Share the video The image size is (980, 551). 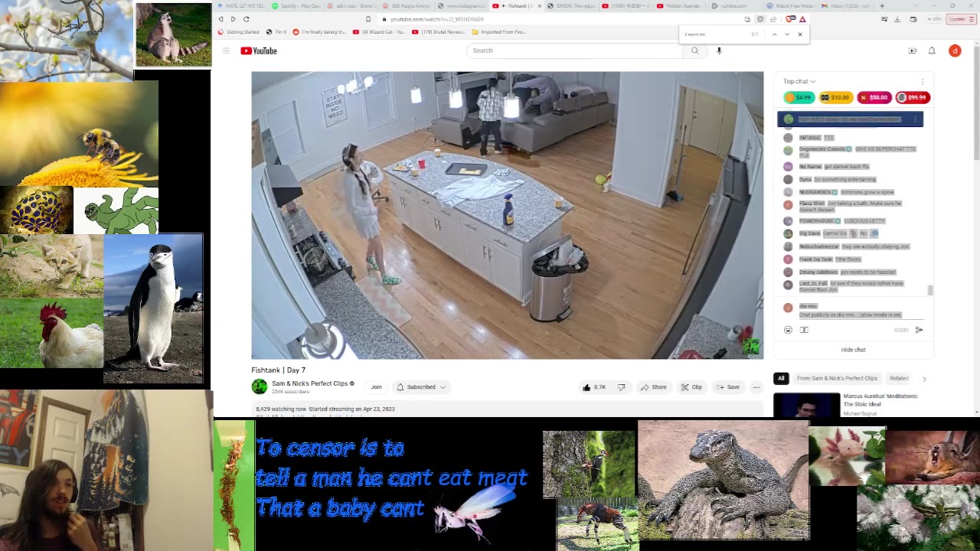653,387
